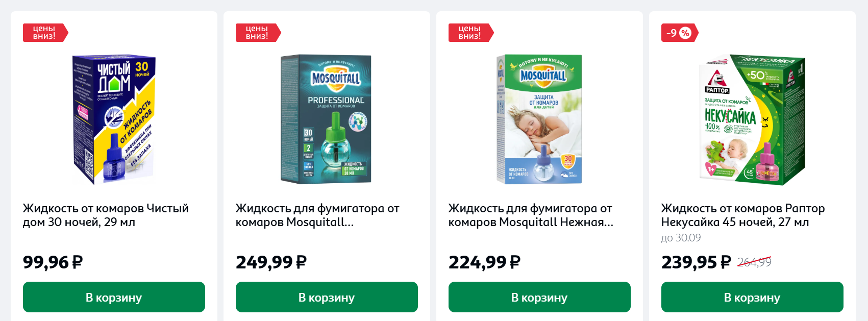Open 'Жидкость от комаров Чистый дом' title link

pyautogui.click(x=106, y=215)
